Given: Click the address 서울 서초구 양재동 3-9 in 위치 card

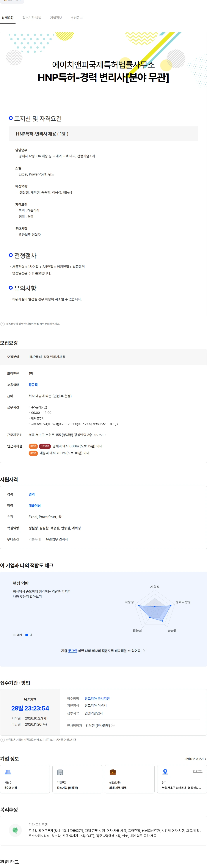Looking at the screenshot, I should click(182, 788).
